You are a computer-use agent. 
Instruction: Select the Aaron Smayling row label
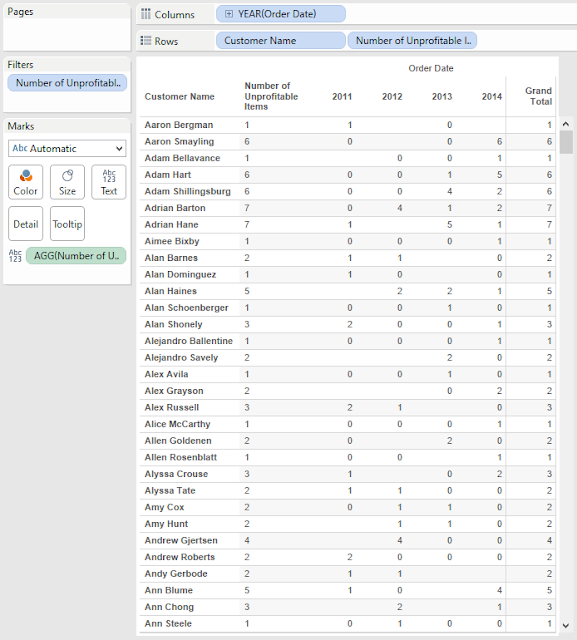pyautogui.click(x=179, y=142)
